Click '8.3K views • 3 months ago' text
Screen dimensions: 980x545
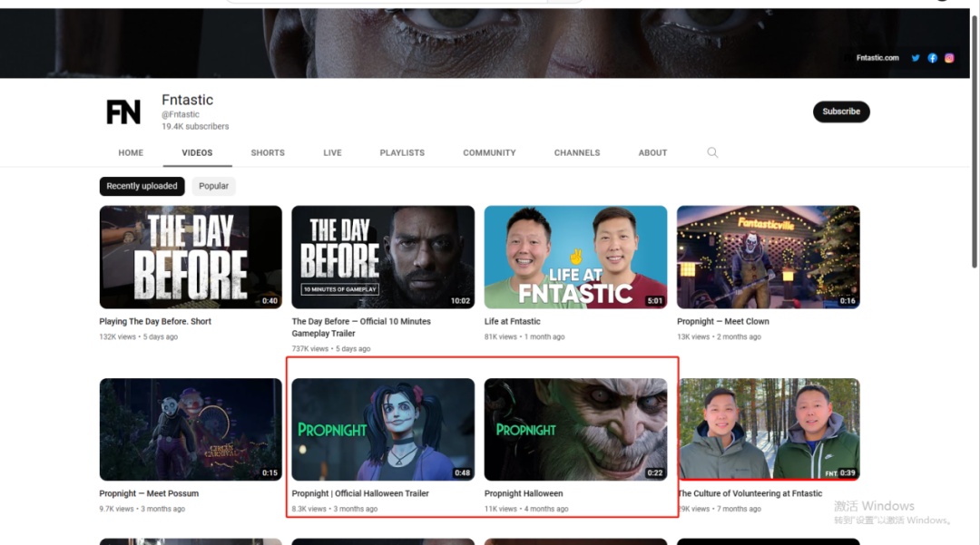[x=334, y=510]
